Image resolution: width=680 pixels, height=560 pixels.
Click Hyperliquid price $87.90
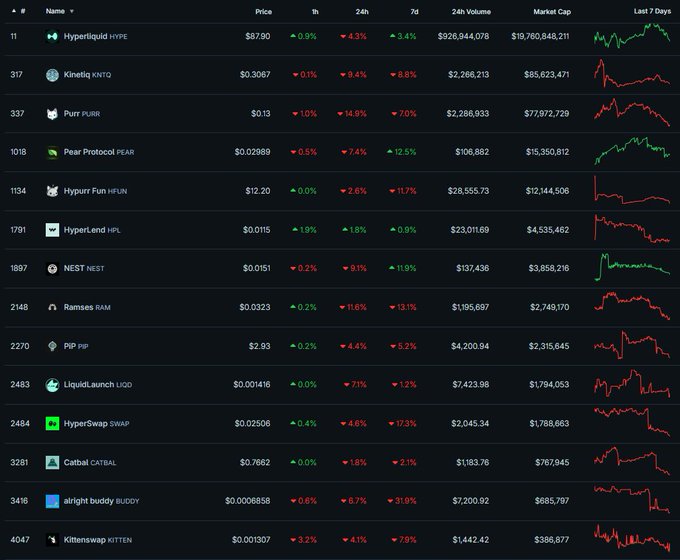(258, 36)
